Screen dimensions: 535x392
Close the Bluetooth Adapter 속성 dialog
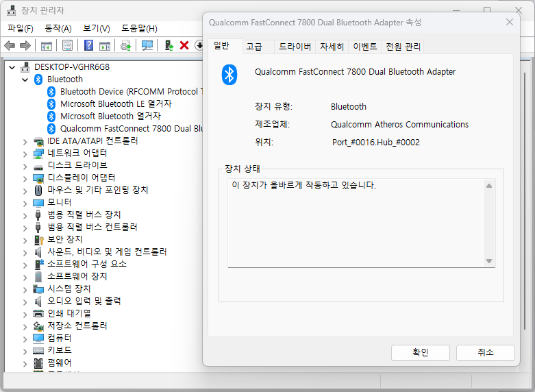coord(510,22)
